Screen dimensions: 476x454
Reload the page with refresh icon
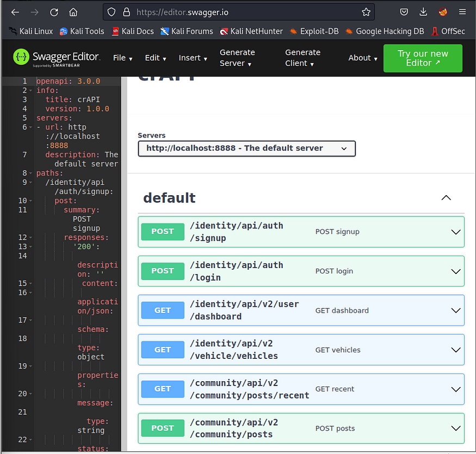pyautogui.click(x=54, y=12)
